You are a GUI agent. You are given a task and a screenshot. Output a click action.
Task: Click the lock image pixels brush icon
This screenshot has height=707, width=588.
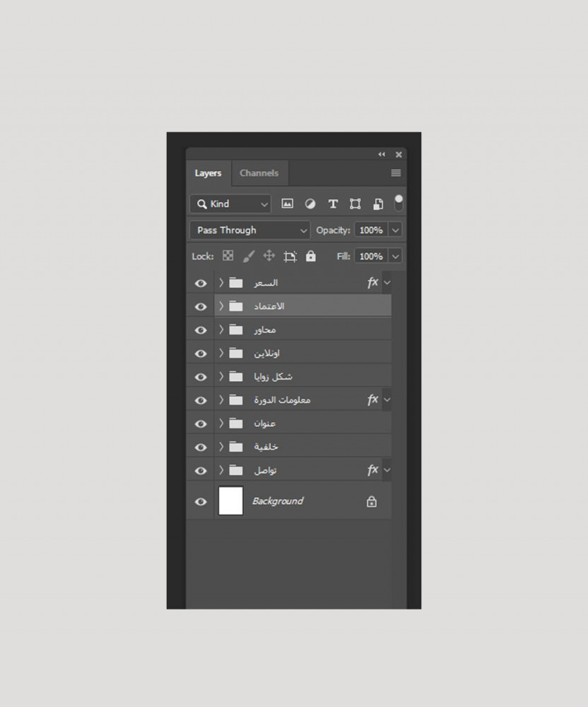[248, 256]
